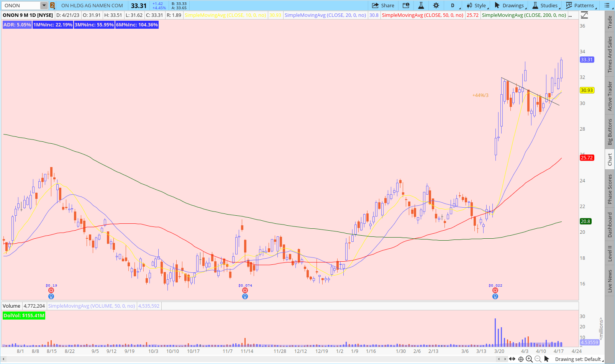Open the list options menu icon
The image size is (615, 364).
[607, 5]
